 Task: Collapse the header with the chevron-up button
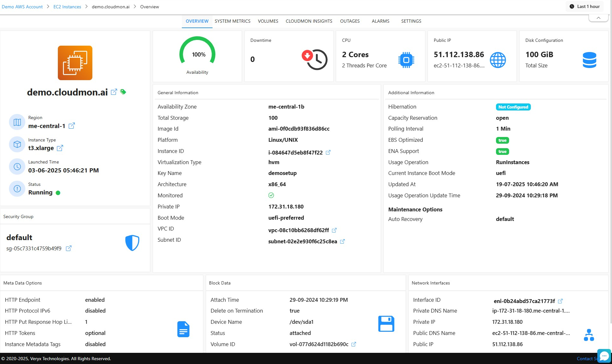tap(598, 18)
